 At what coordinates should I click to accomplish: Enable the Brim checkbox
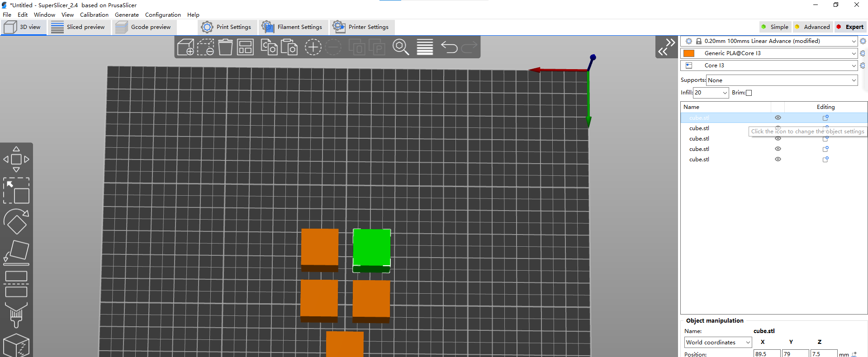click(x=749, y=93)
